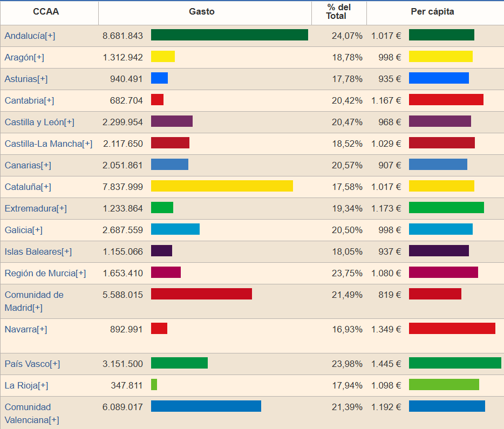Select the 1.349 € per cápita value
This screenshot has height=429, width=504.
pos(386,329)
